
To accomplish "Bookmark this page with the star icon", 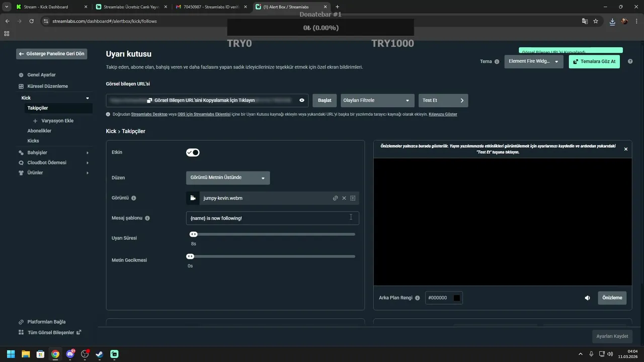I will (596, 21).
